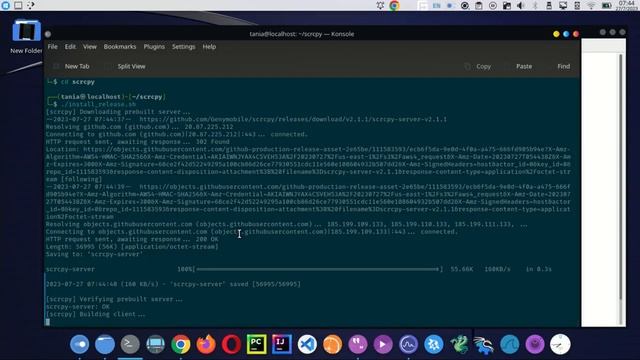640x360 pixels.
Task: Open the file manager in the dock
Action: [104, 344]
